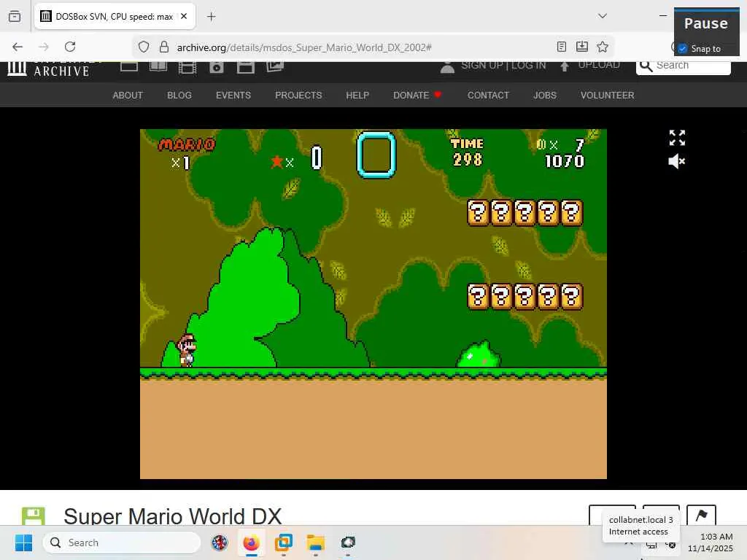Image resolution: width=747 pixels, height=560 pixels.
Task: Close the DOSBox SVN tab
Action: point(184,16)
